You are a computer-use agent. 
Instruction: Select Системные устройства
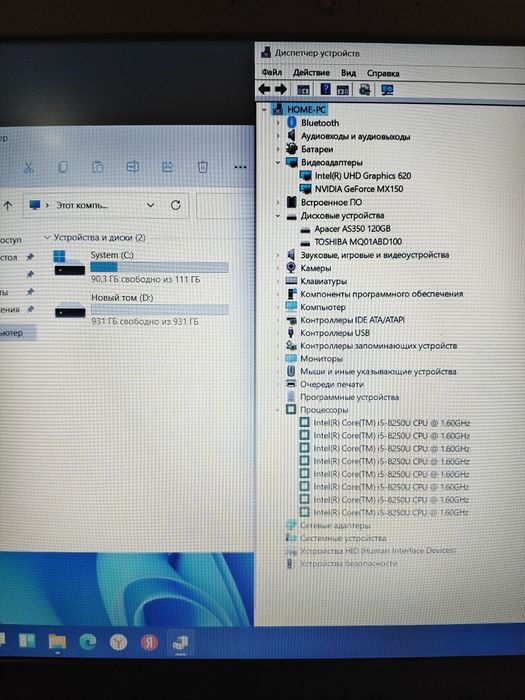[343, 538]
